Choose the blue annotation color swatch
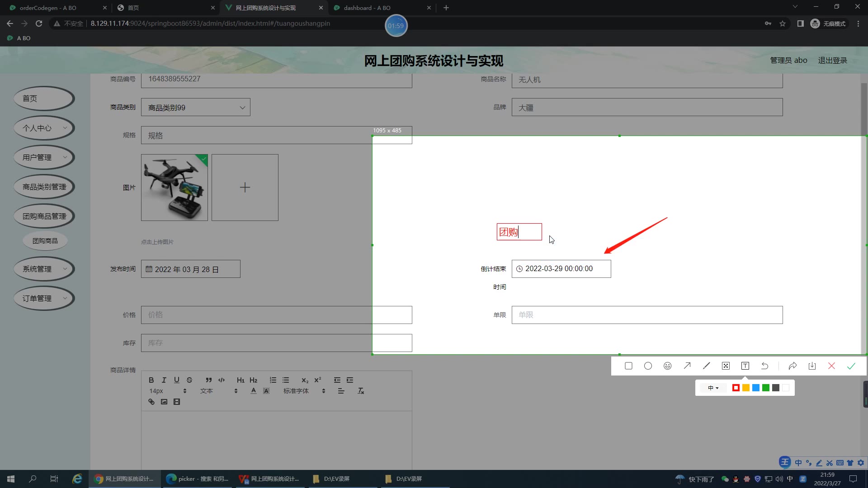This screenshot has height=488, width=868. (756, 388)
